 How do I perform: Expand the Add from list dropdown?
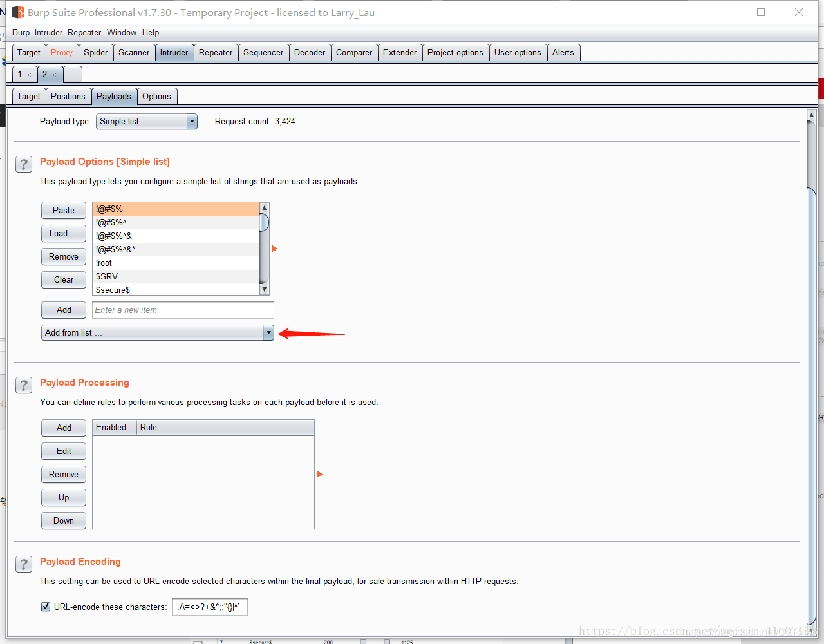[x=158, y=332]
